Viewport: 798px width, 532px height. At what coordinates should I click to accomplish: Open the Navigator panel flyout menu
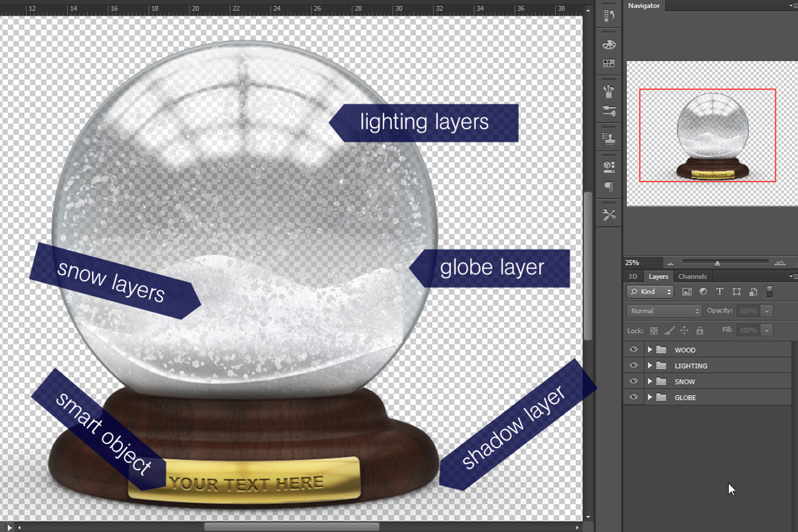point(793,5)
